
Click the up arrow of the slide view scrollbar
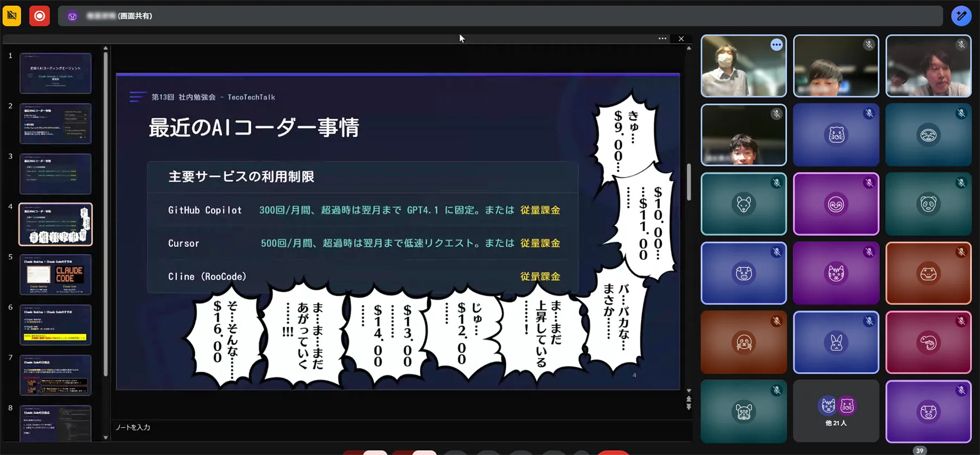[689, 48]
